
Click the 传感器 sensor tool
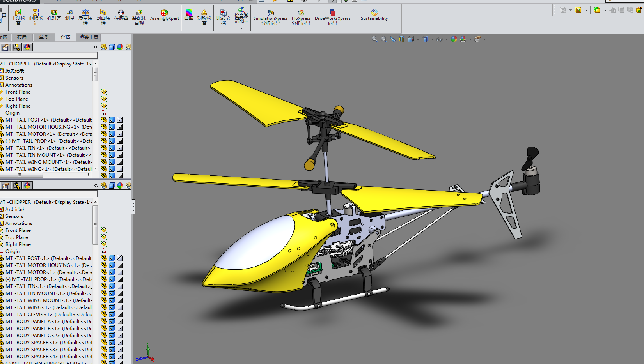point(121,15)
